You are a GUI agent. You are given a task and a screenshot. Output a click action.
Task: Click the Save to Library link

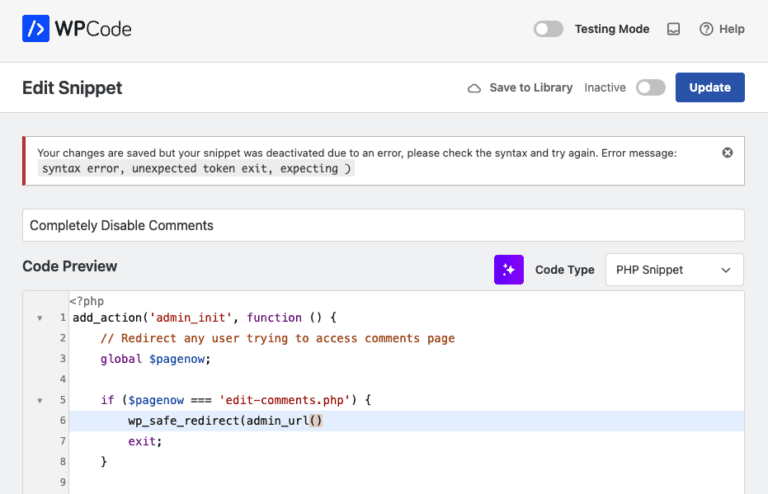click(531, 88)
